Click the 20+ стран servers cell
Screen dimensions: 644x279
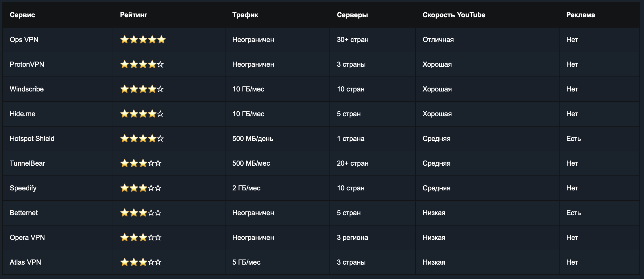(353, 163)
